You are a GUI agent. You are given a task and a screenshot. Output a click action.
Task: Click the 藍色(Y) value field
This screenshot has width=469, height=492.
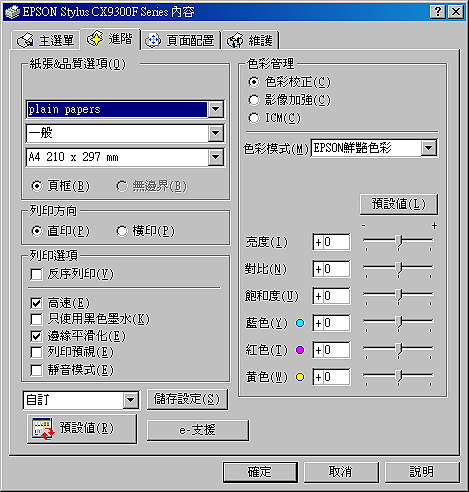(332, 323)
